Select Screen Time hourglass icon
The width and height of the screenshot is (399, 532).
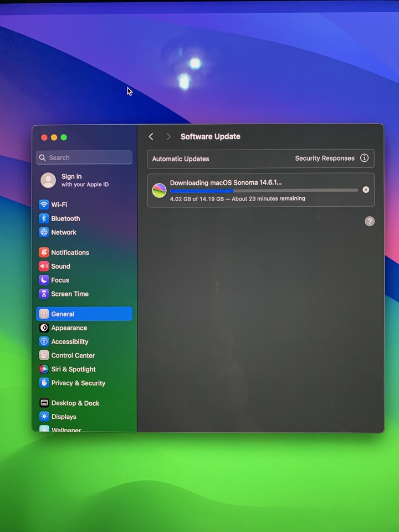[x=44, y=294]
